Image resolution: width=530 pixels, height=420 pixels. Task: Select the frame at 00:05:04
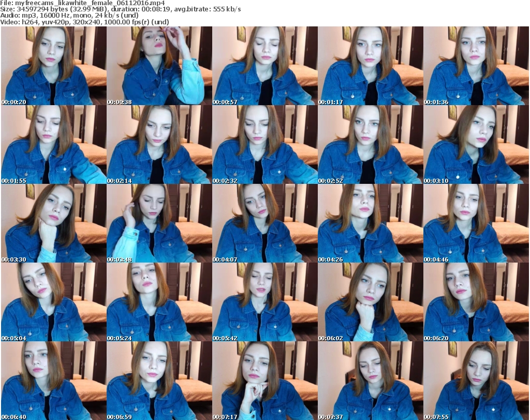54,302
